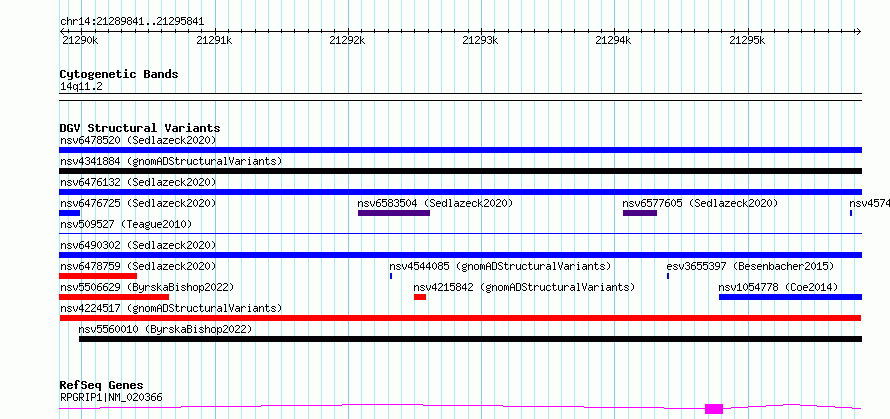The height and width of the screenshot is (419, 890).
Task: Click the purple nsv6577605 variant bar
Action: (x=640, y=213)
